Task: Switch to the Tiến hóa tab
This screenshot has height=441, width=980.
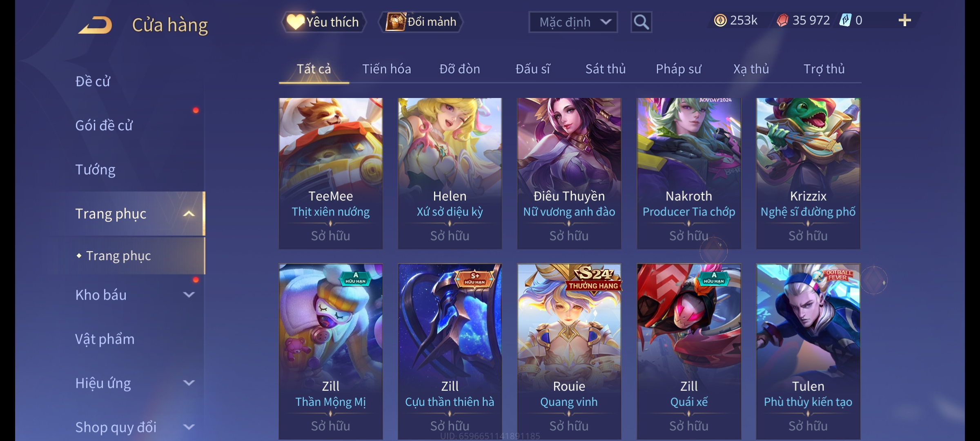Action: [x=387, y=69]
